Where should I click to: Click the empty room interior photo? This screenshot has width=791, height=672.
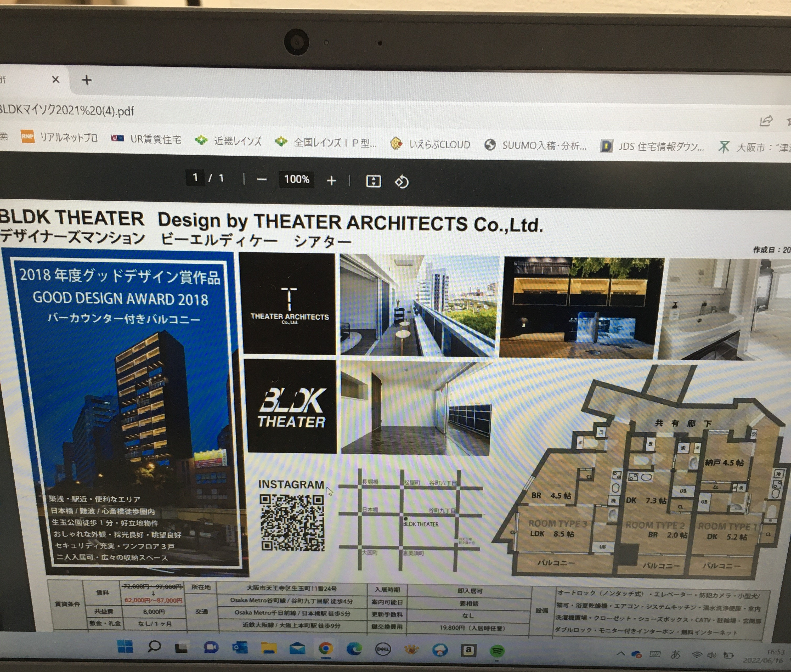pyautogui.click(x=415, y=408)
